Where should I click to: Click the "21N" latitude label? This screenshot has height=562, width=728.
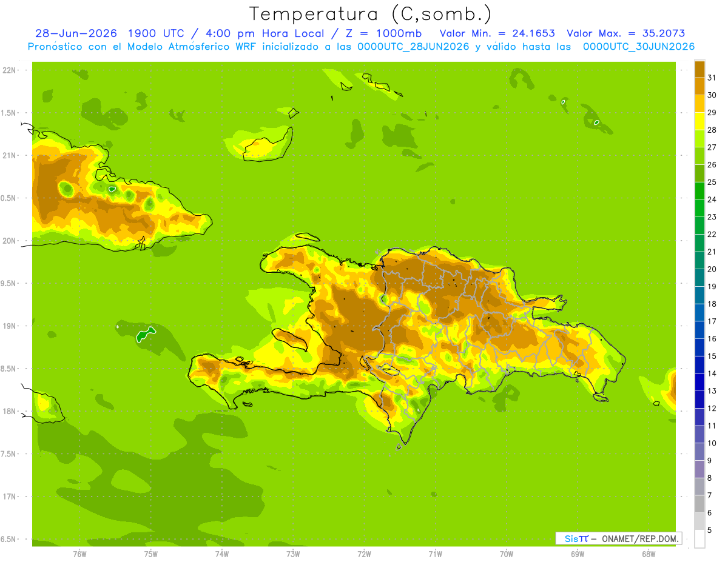9,156
